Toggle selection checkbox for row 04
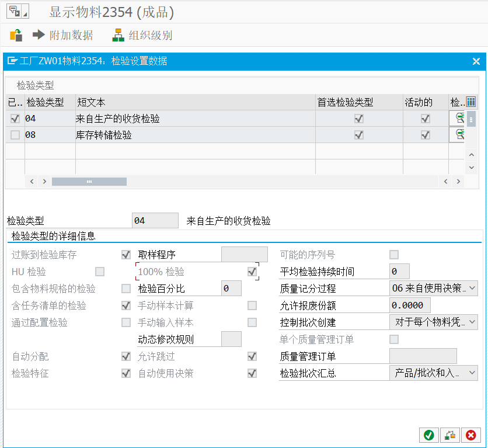Screen dimensions: 488x448 coord(15,119)
